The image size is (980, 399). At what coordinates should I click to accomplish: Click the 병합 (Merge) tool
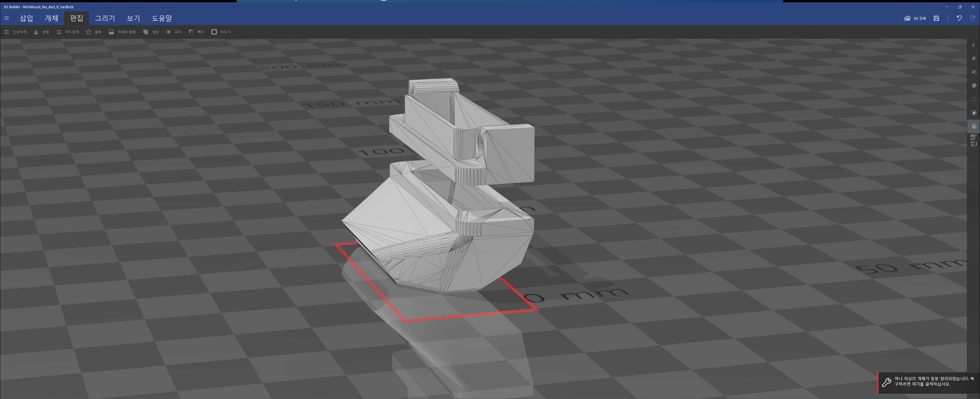(151, 32)
